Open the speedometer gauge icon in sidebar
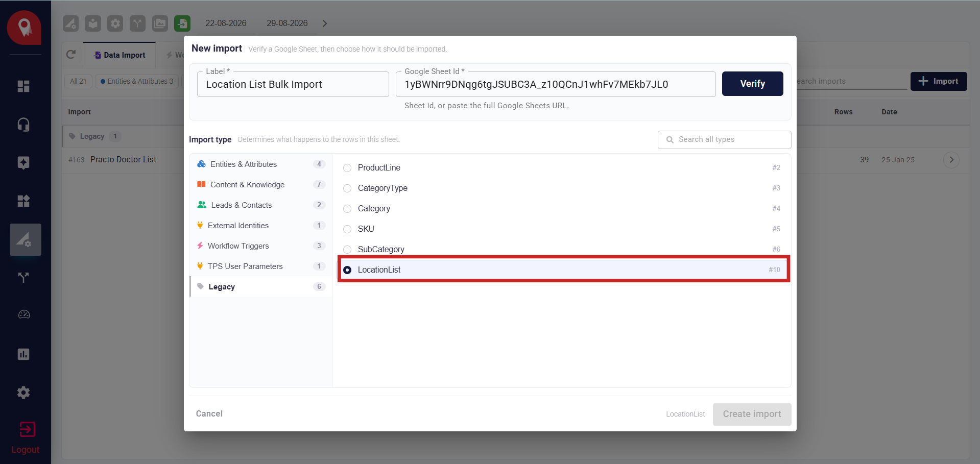980x464 pixels. 23,314
